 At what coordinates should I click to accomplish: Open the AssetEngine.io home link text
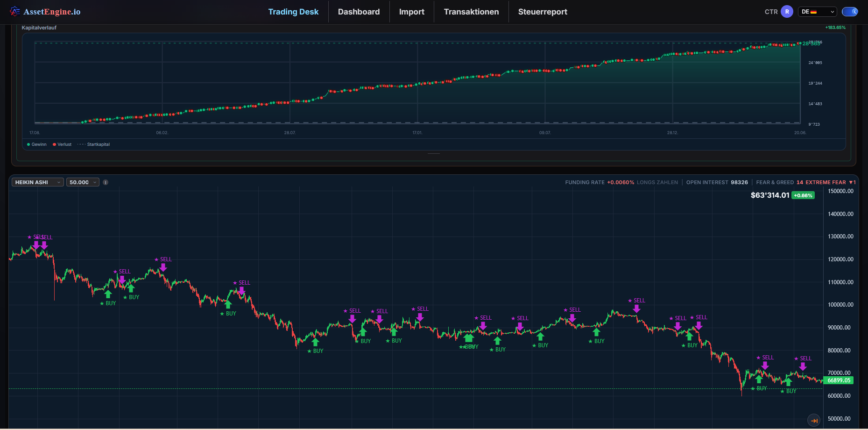click(x=52, y=12)
